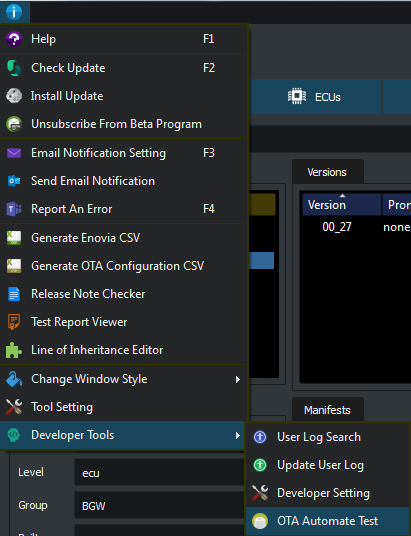Click the Update User Log green icon
The width and height of the screenshot is (411, 536).
[x=260, y=465]
